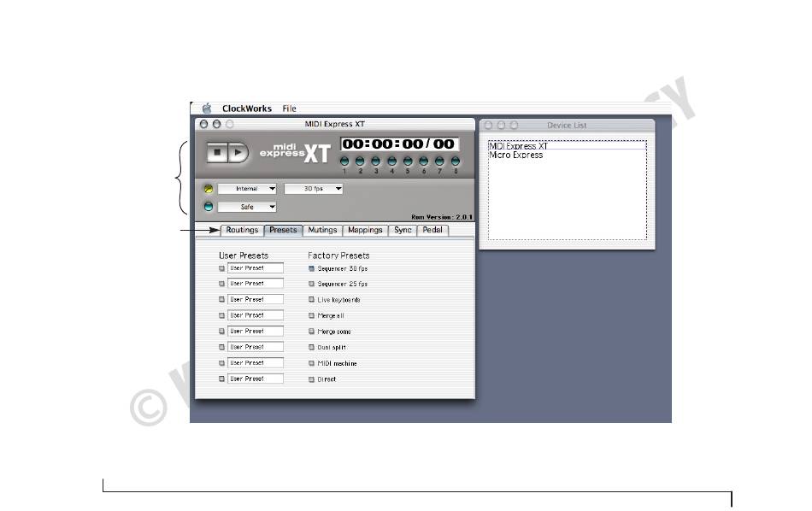The width and height of the screenshot is (812, 511).
Task: Open the Apple menu icon
Action: click(207, 109)
